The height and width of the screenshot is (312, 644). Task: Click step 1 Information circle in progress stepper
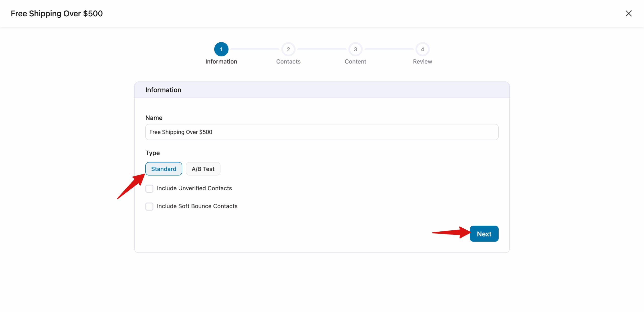[x=221, y=49]
